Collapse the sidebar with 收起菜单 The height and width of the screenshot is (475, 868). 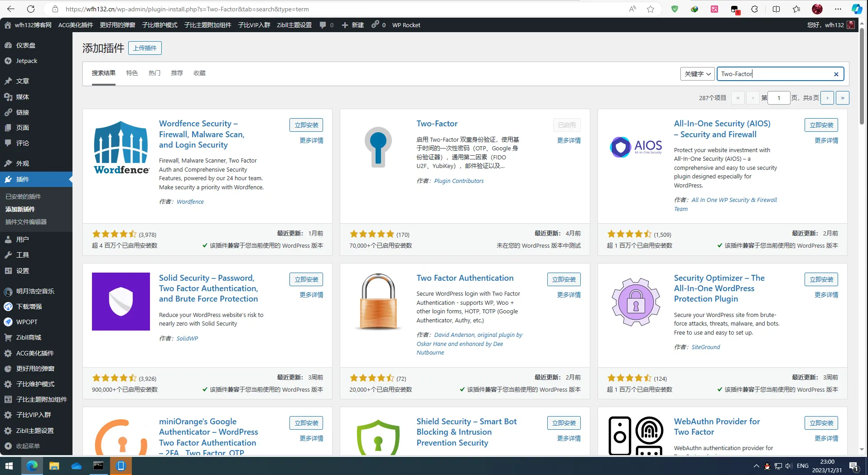tap(28, 446)
